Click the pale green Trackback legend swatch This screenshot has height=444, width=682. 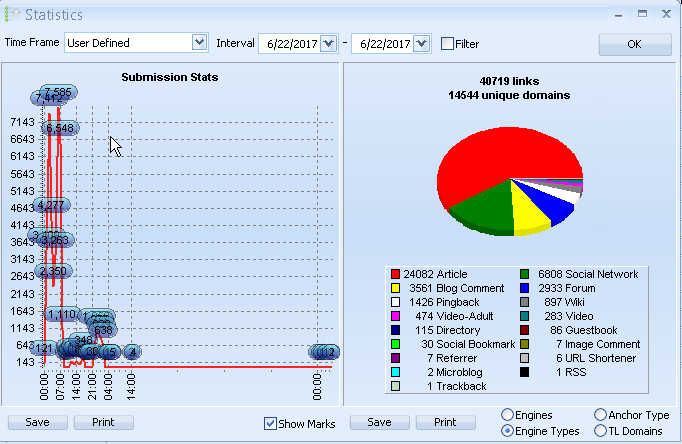click(395, 386)
